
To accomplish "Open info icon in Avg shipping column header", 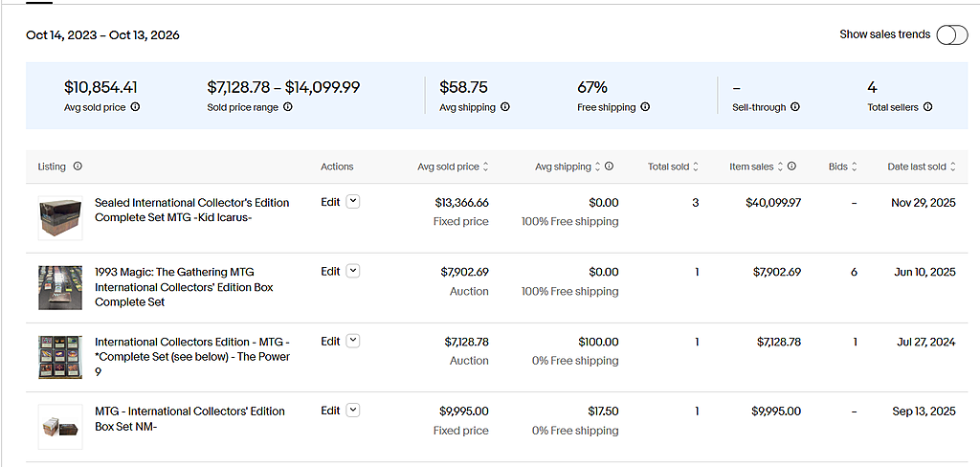I will pyautogui.click(x=609, y=167).
